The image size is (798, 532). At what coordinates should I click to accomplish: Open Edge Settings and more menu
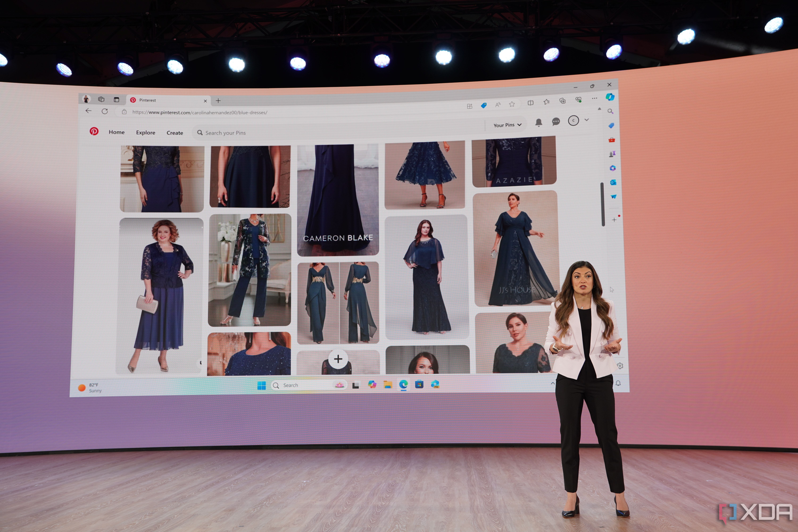click(594, 98)
